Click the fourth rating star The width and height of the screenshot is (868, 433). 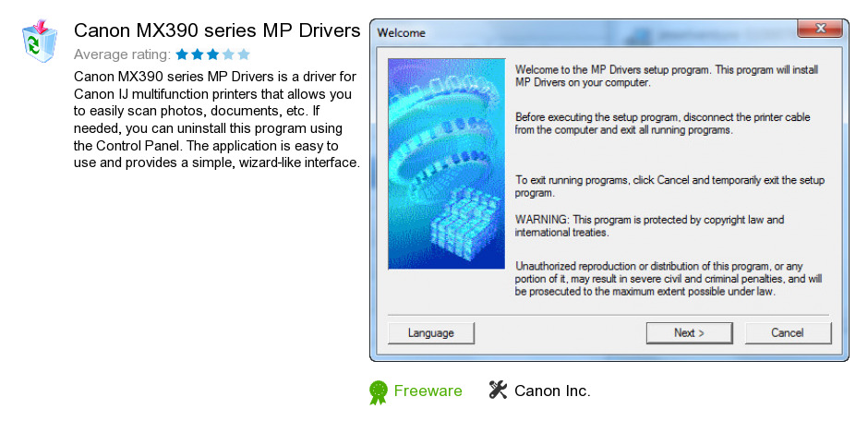[x=228, y=54]
